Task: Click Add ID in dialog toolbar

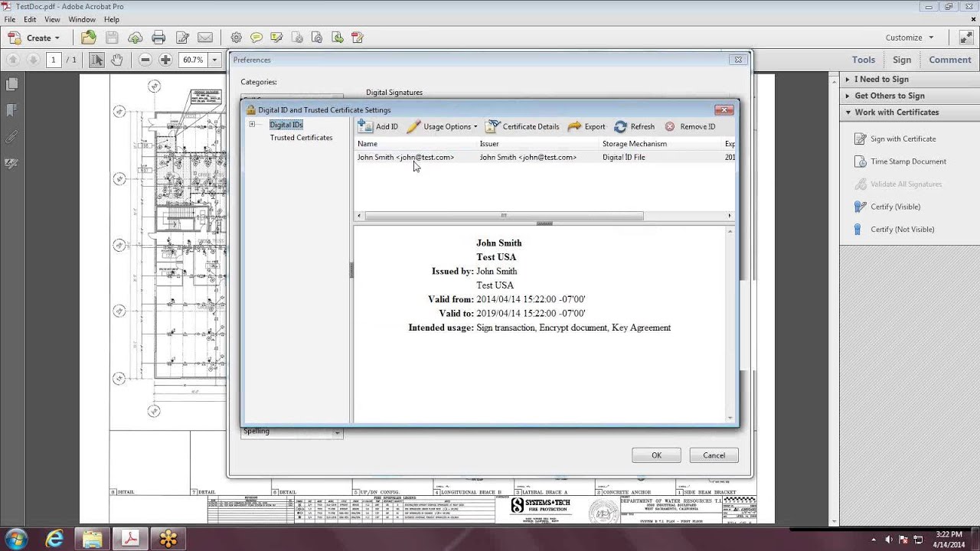Action: pyautogui.click(x=378, y=126)
